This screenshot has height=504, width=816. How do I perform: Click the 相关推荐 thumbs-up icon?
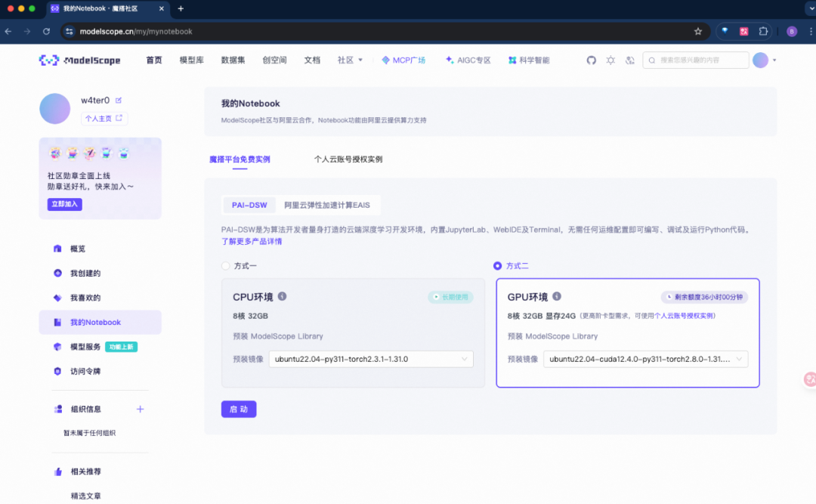57,472
